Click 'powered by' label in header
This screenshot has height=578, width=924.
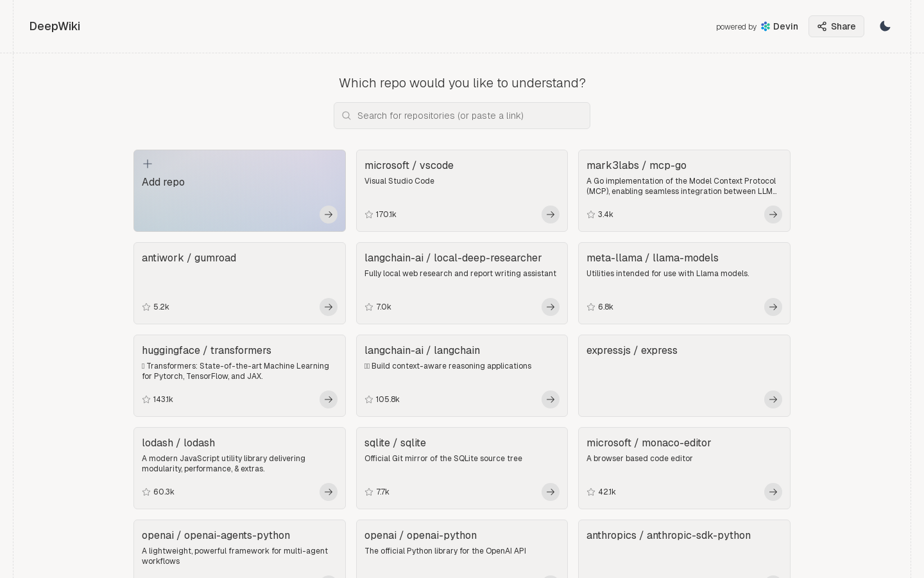coord(736,27)
